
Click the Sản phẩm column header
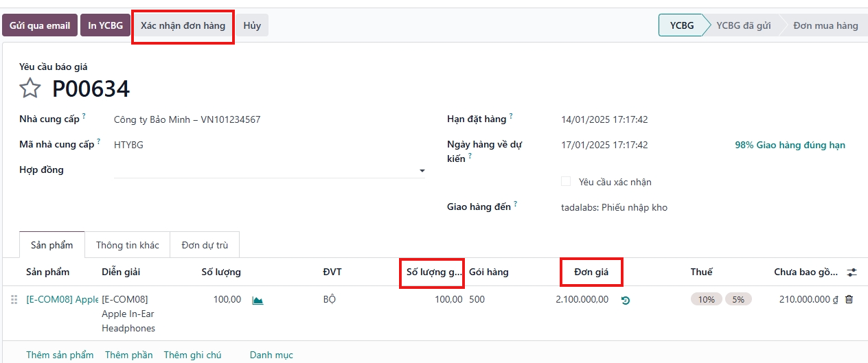pos(47,272)
